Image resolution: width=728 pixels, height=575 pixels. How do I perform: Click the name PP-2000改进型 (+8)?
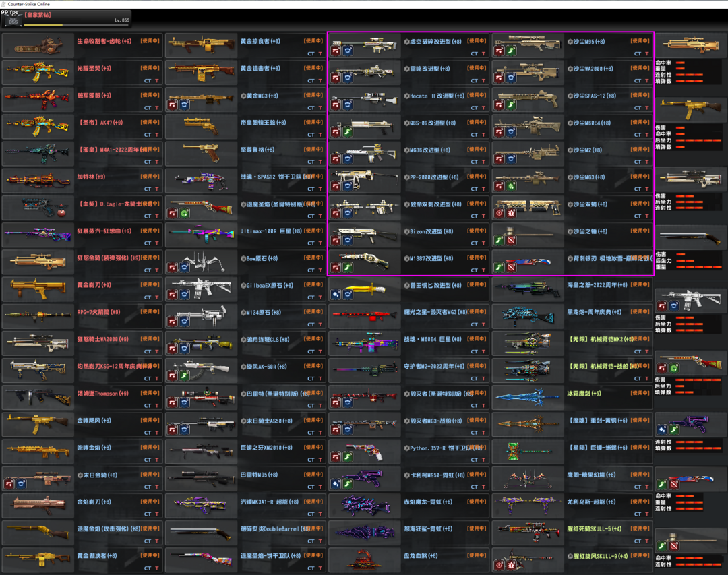click(434, 177)
